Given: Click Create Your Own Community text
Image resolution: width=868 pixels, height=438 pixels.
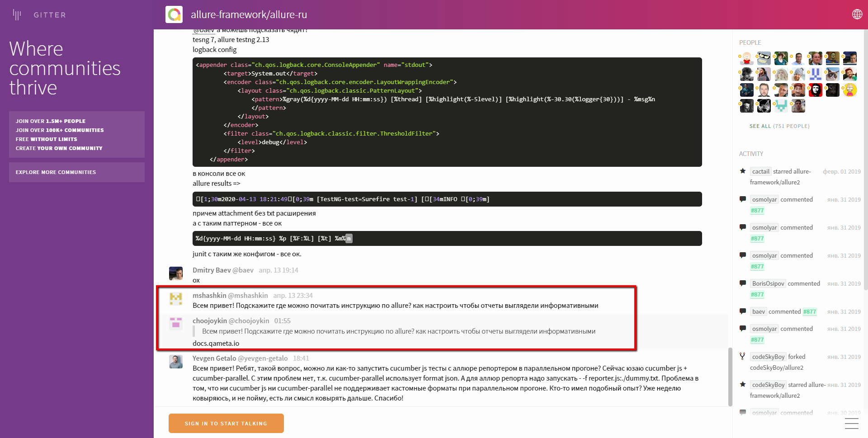Looking at the screenshot, I should tap(59, 148).
